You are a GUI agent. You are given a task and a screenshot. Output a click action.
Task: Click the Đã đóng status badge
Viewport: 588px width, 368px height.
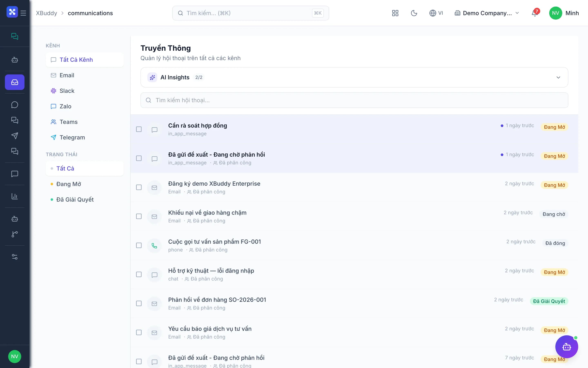(555, 243)
